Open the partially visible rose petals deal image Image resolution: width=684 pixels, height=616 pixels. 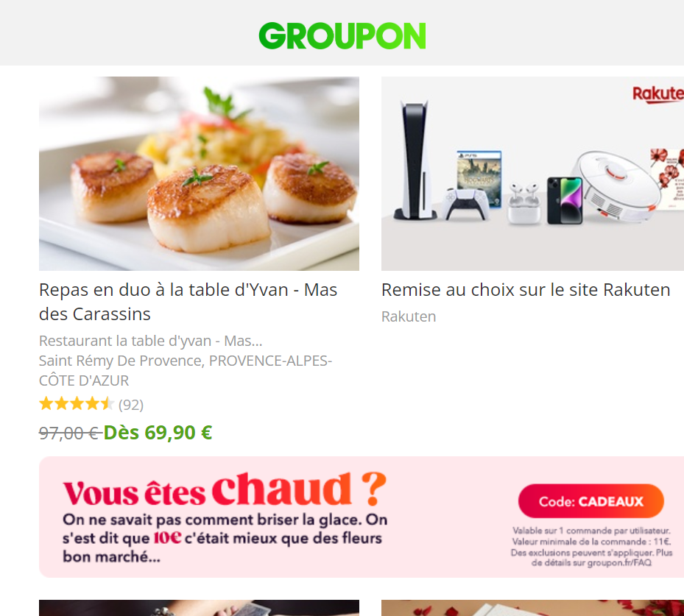pyautogui.click(x=532, y=608)
